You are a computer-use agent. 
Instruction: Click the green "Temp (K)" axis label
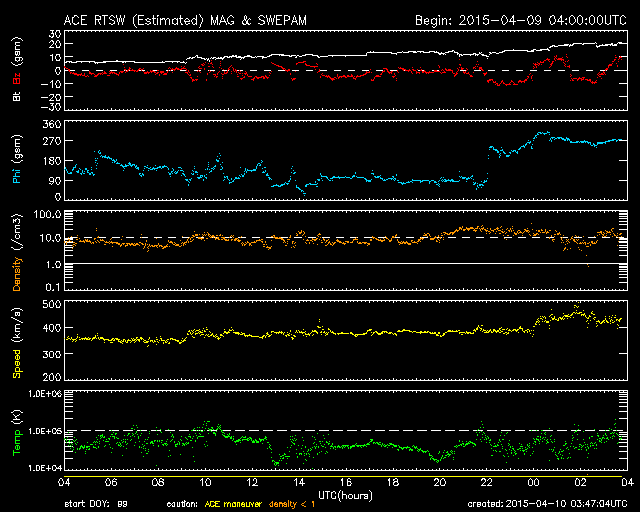pyautogui.click(x=17, y=432)
